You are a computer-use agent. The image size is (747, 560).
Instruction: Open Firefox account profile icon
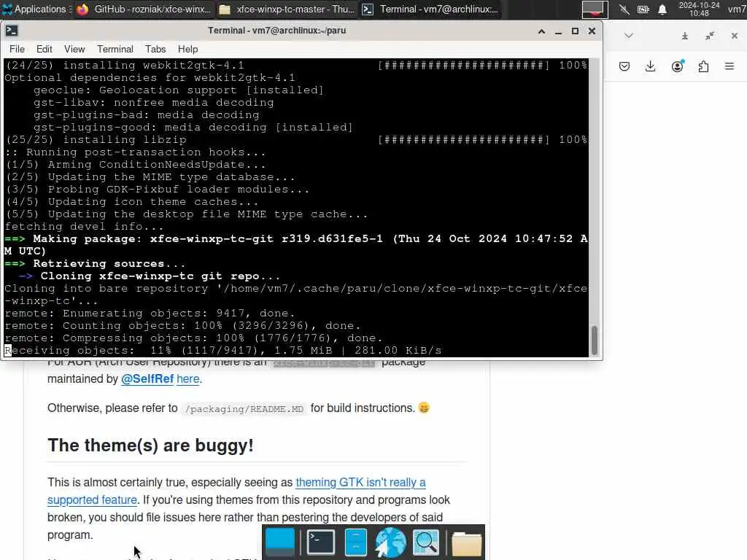tap(678, 66)
